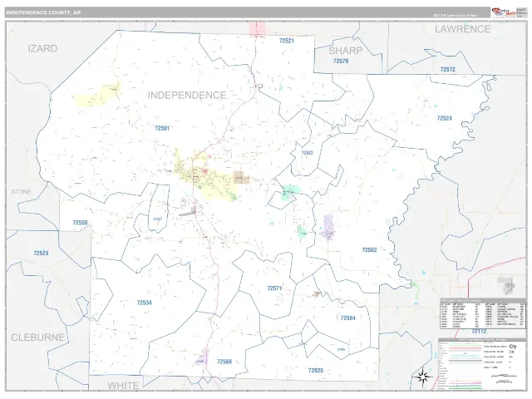This screenshot has width=532, height=399.
Task: Select the ZIP code label 72564
Action: click(347, 318)
